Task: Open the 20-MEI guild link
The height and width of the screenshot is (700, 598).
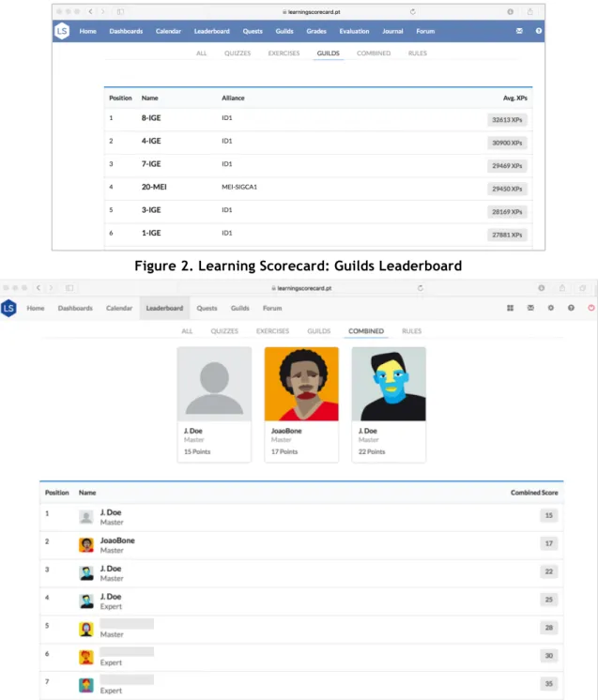Action: pos(154,187)
